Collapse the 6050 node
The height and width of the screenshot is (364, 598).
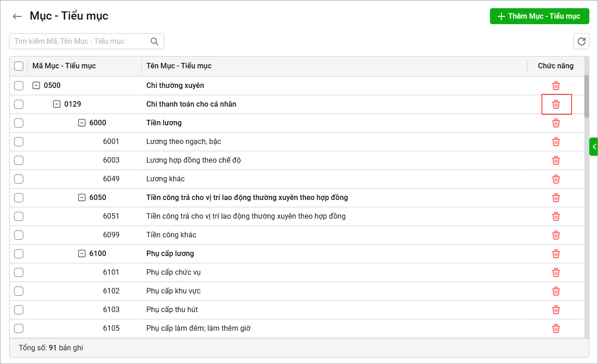(82, 198)
